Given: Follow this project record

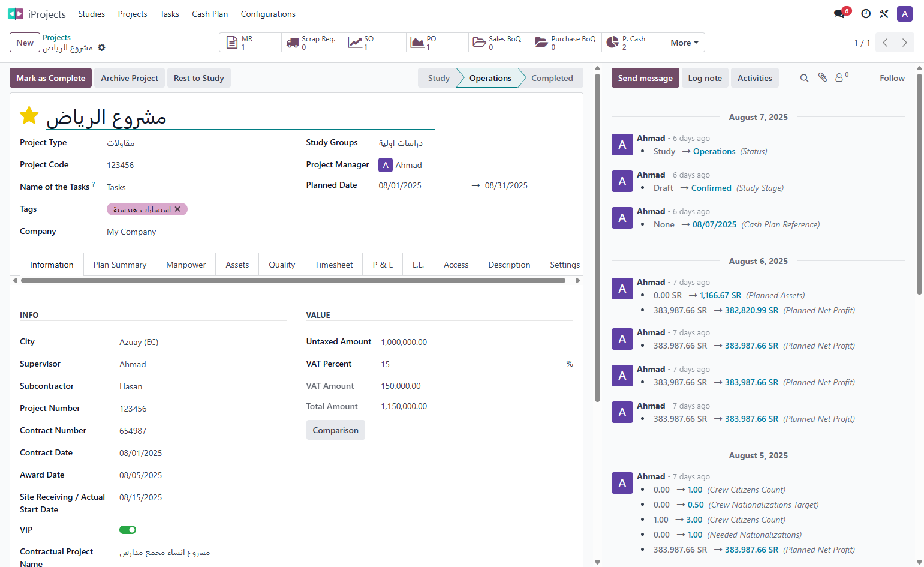Looking at the screenshot, I should coord(892,78).
